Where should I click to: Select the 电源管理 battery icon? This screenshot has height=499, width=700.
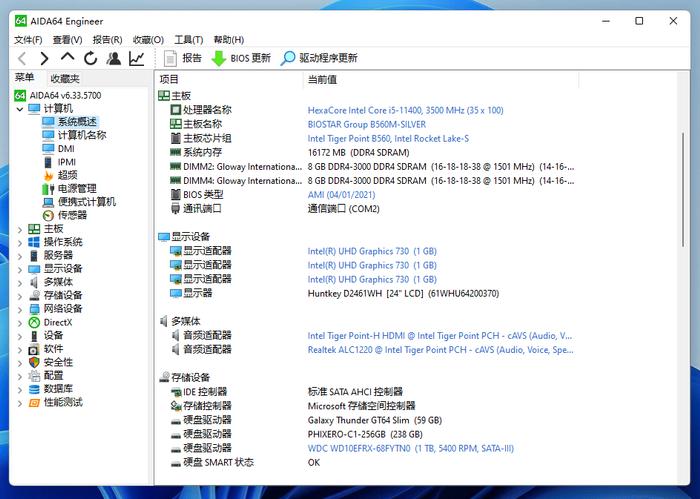click(48, 189)
